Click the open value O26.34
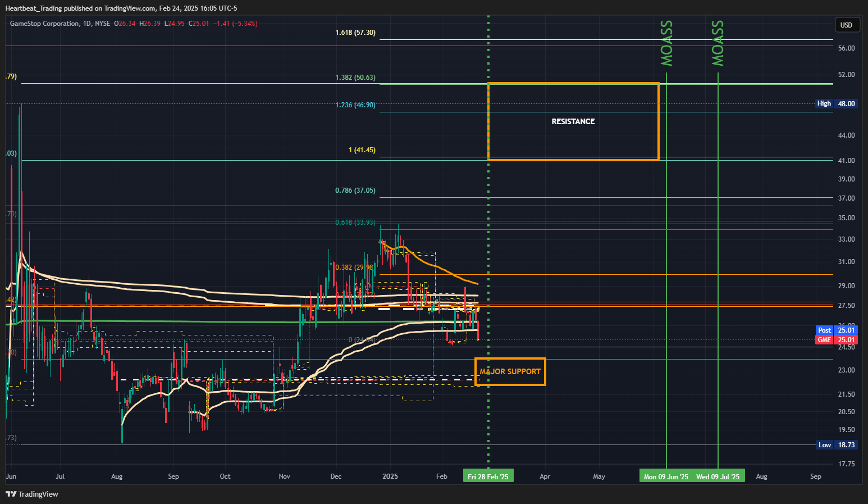868x504 pixels. pyautogui.click(x=125, y=24)
